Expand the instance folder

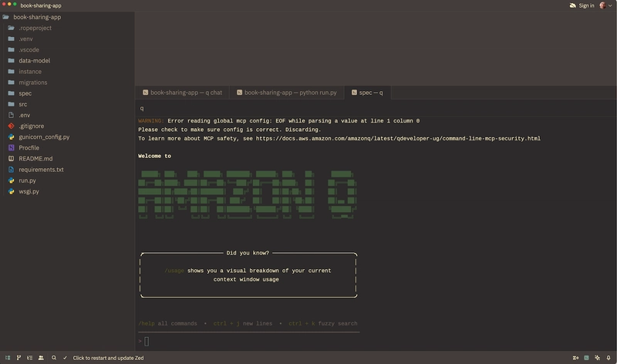[30, 72]
